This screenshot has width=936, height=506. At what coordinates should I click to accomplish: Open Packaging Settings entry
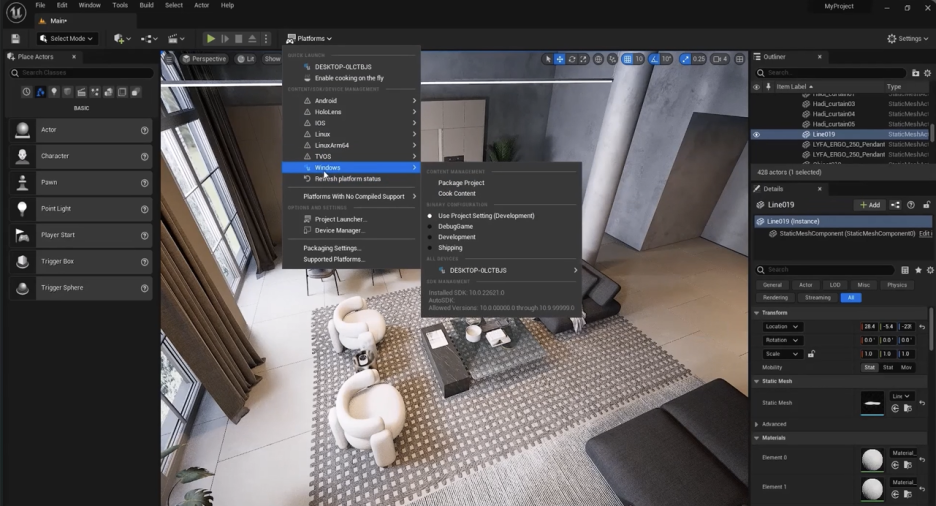[x=332, y=248]
